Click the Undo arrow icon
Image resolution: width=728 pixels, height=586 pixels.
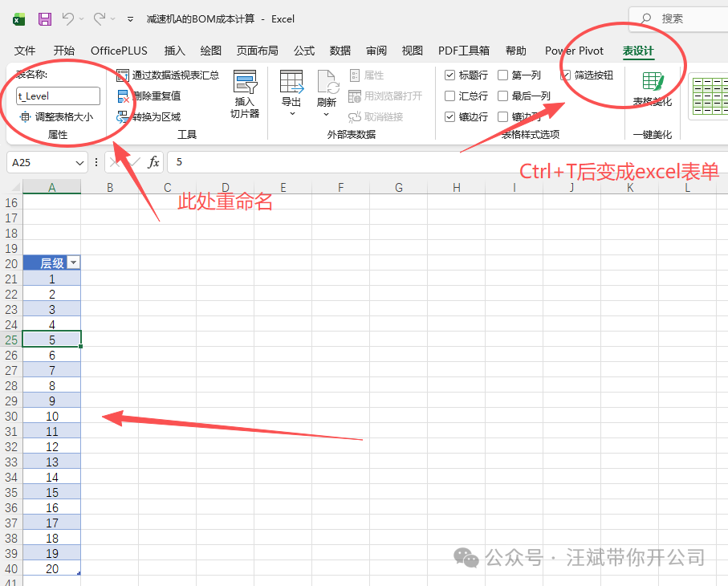coord(68,18)
